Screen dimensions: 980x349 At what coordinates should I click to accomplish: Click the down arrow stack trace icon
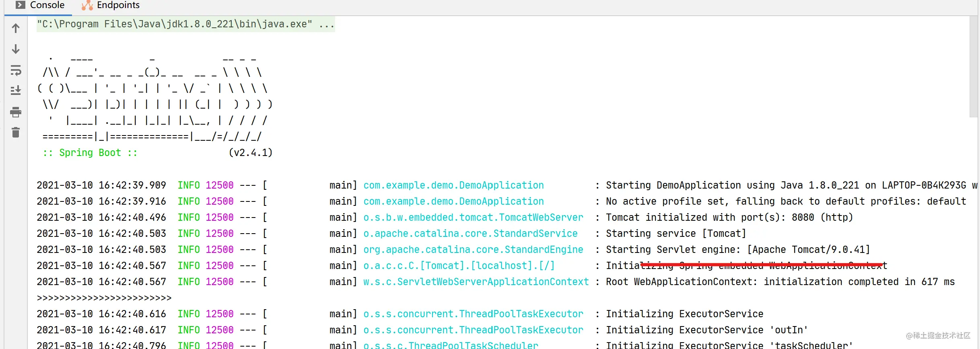pyautogui.click(x=16, y=49)
